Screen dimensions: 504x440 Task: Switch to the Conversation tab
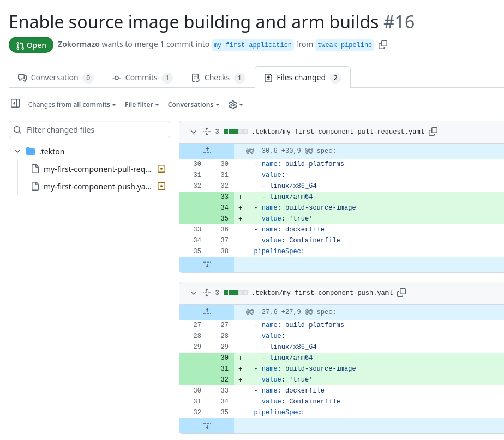pyautogui.click(x=55, y=78)
